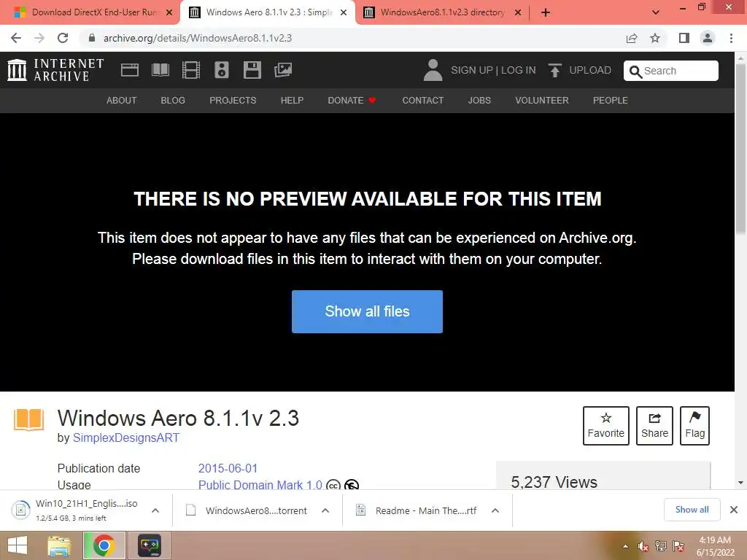Reload the page
The image size is (747, 560).
coord(63,38)
